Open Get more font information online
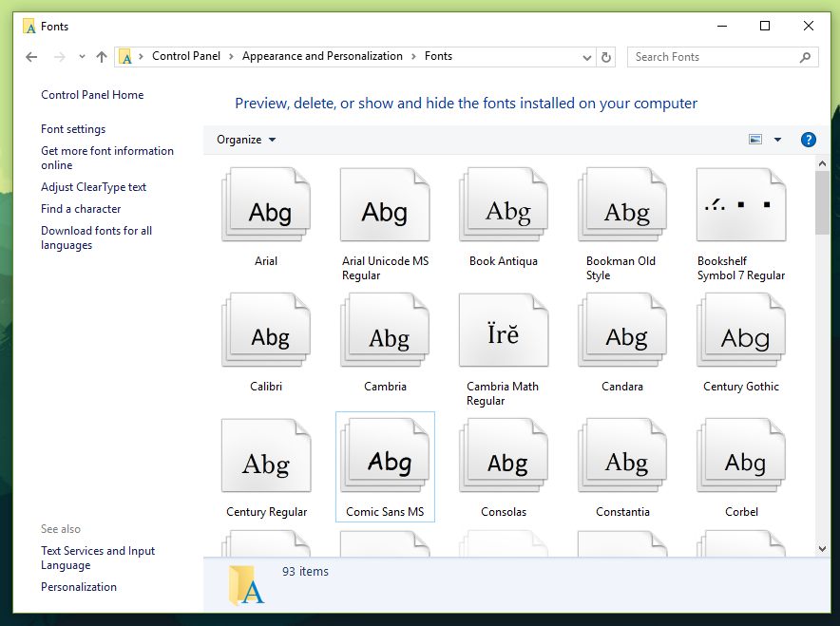Viewport: 840px width, 626px height. (x=107, y=158)
